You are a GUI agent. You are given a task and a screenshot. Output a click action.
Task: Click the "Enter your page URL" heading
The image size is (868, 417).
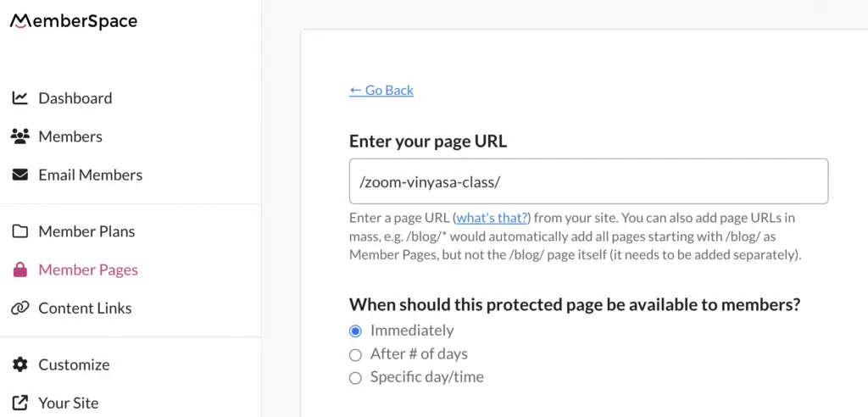pyautogui.click(x=428, y=142)
